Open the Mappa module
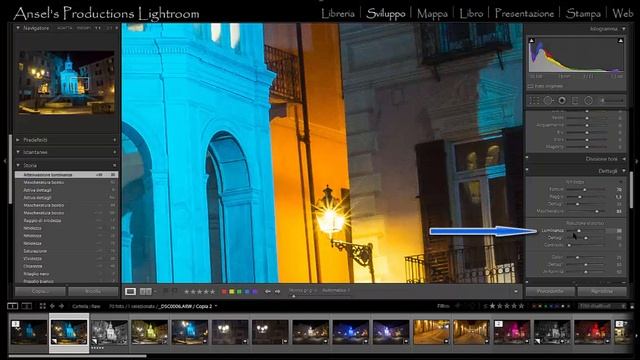This screenshot has width=640, height=360. click(432, 13)
